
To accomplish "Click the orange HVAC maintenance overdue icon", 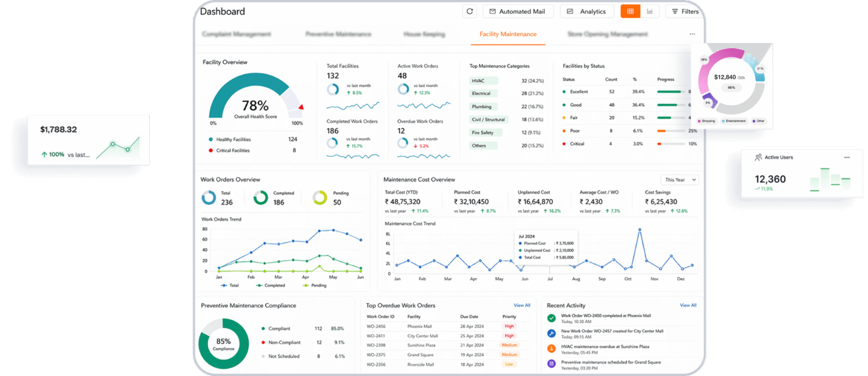I will pos(552,349).
